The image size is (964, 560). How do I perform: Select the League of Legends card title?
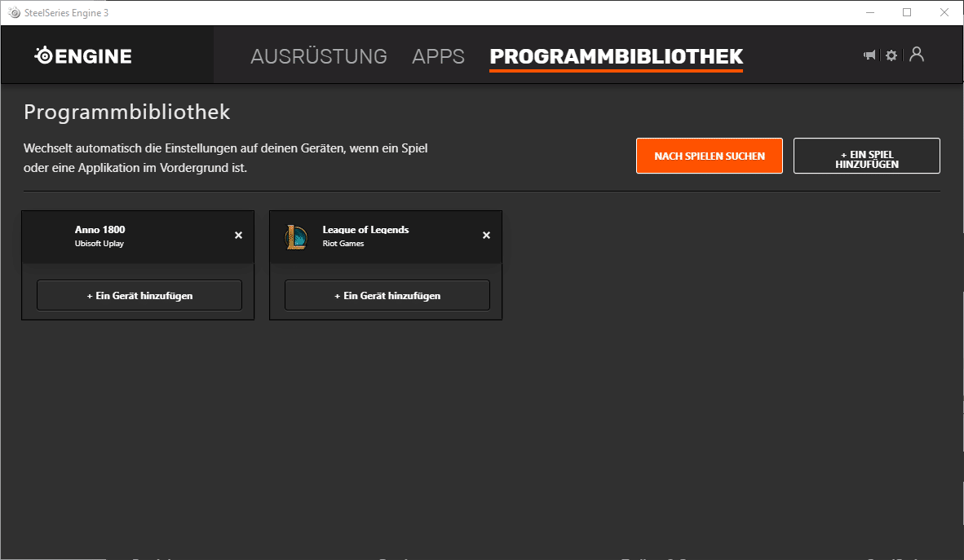(x=365, y=230)
